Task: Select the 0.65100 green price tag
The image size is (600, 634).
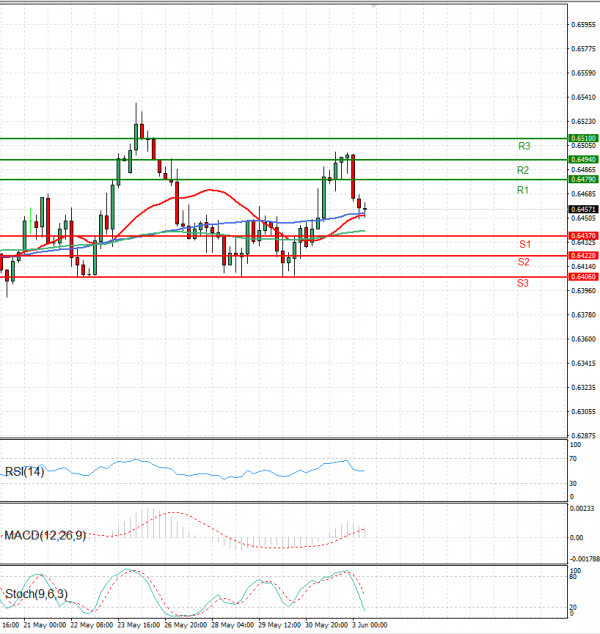Action: (583, 138)
